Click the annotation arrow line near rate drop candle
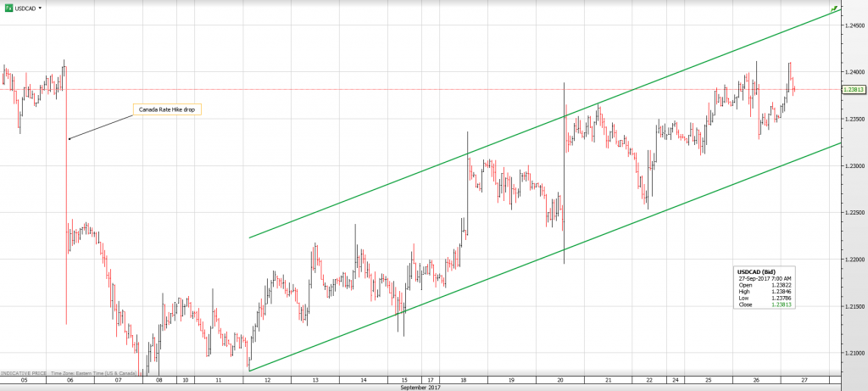This screenshot has height=391, width=868. click(100, 125)
